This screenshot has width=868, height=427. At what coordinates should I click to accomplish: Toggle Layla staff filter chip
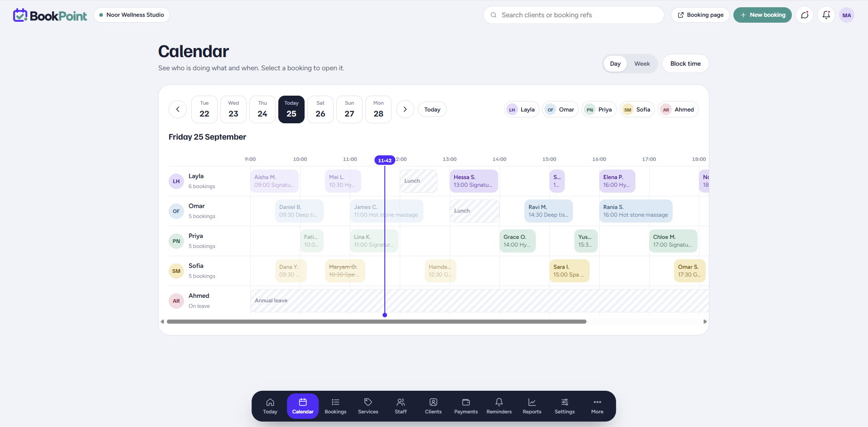521,109
